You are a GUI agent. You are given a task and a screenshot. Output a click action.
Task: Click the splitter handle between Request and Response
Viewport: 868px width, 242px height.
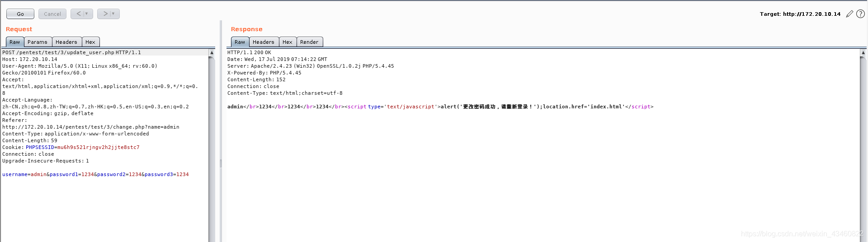(221, 163)
